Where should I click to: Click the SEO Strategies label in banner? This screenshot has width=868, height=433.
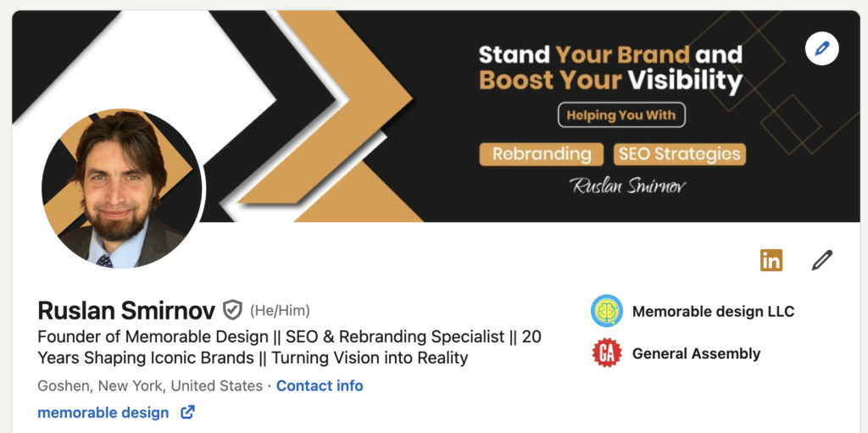[x=679, y=154]
